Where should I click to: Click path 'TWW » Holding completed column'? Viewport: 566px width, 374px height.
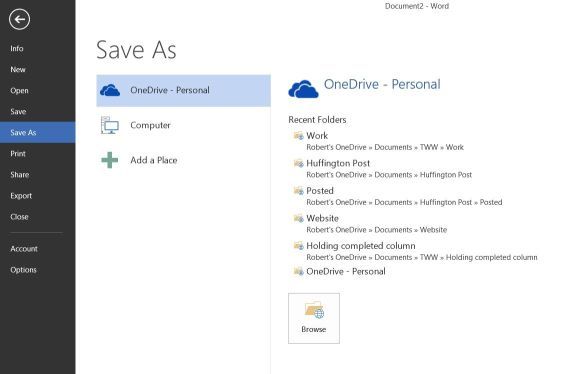pyautogui.click(x=478, y=257)
